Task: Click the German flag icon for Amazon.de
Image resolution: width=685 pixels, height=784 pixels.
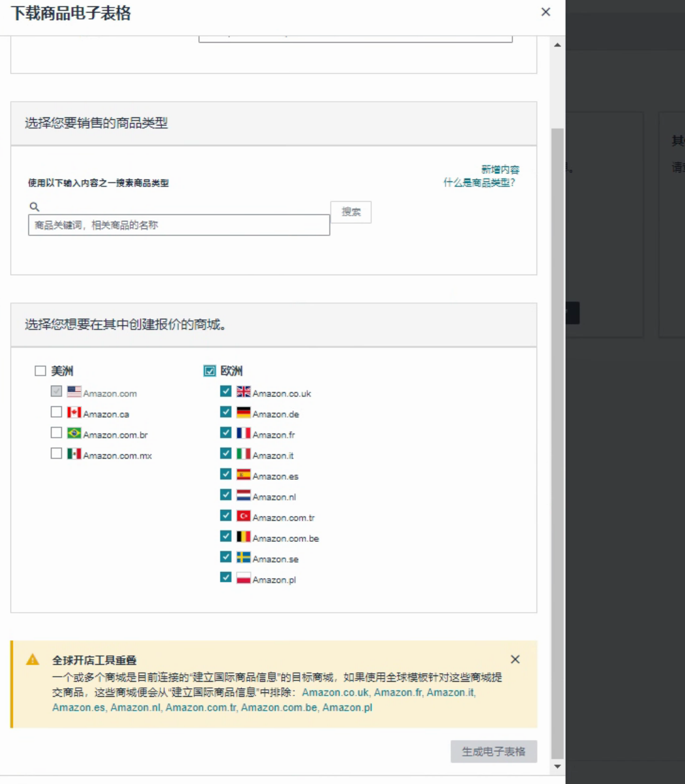Action: pyautogui.click(x=243, y=412)
